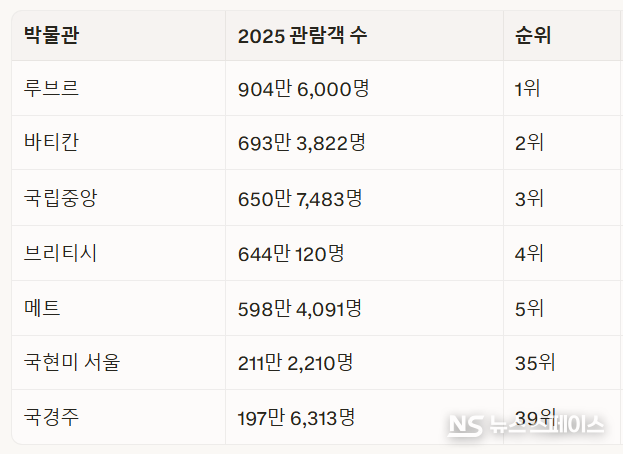The image size is (623, 454).
Task: Click the 1위 rank cell
Action: tap(527, 89)
